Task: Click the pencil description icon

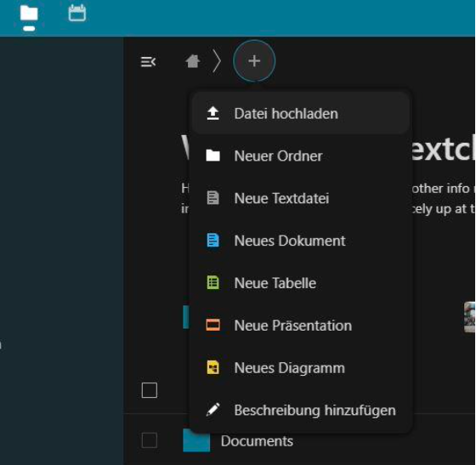Action: (x=212, y=410)
